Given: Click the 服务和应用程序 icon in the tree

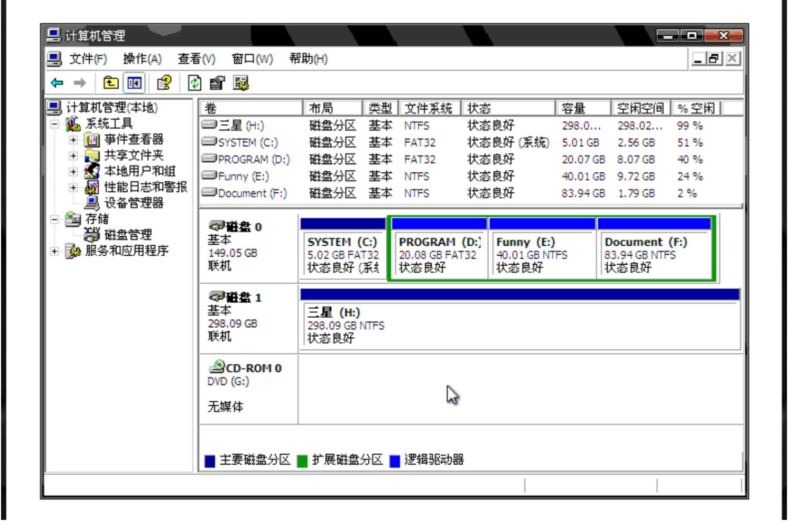Looking at the screenshot, I should pos(72,251).
